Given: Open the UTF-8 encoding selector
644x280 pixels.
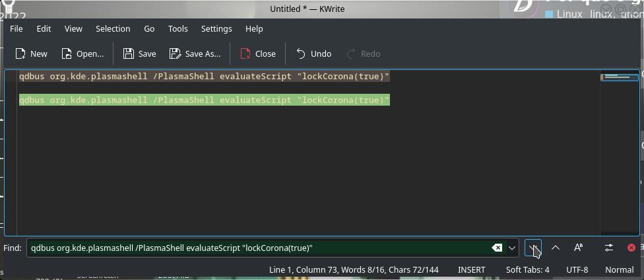Looking at the screenshot, I should pyautogui.click(x=577, y=269).
